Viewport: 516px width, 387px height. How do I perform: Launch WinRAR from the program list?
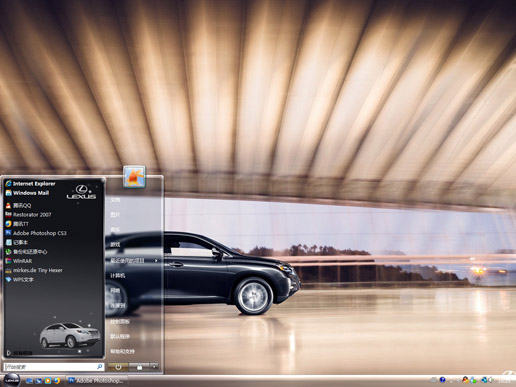pos(19,261)
